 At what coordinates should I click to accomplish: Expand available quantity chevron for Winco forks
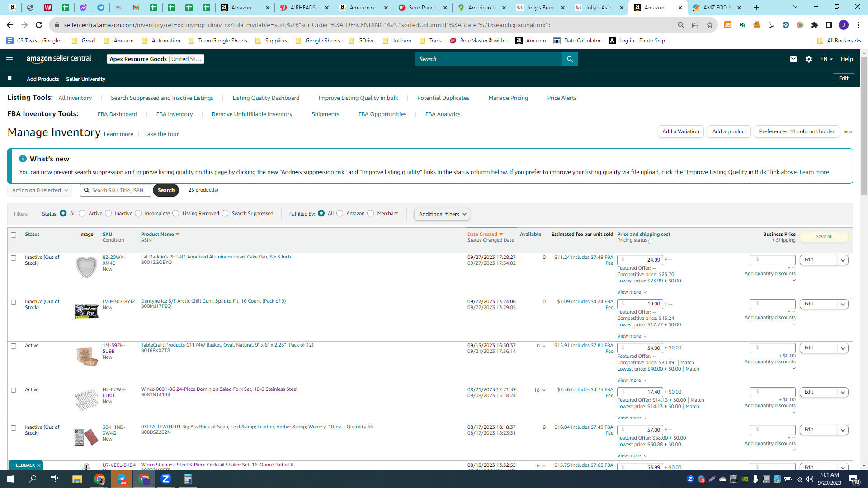[x=544, y=390]
